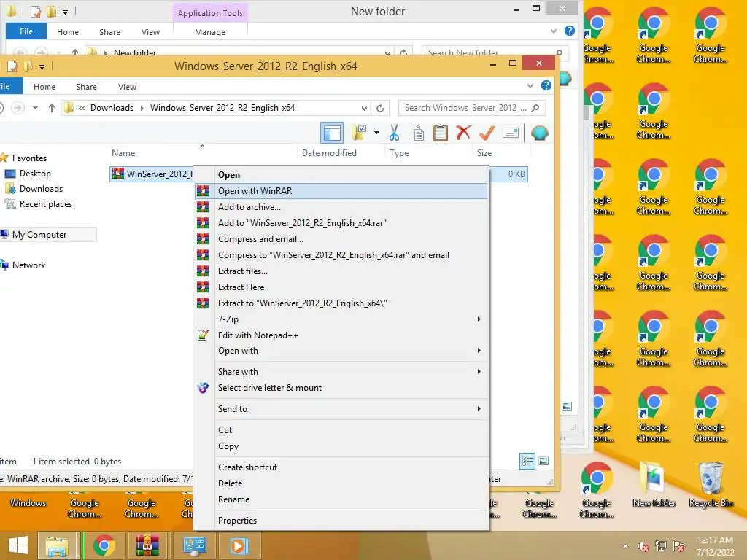Refresh the Windows_Server_2012_R2_English_x64 folder
Image resolution: width=747 pixels, height=560 pixels.
(379, 108)
